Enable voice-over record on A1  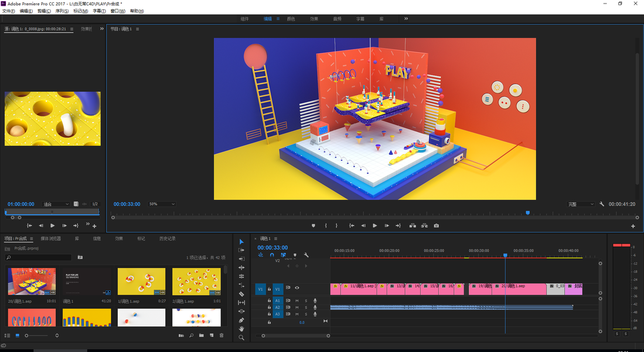click(x=315, y=300)
